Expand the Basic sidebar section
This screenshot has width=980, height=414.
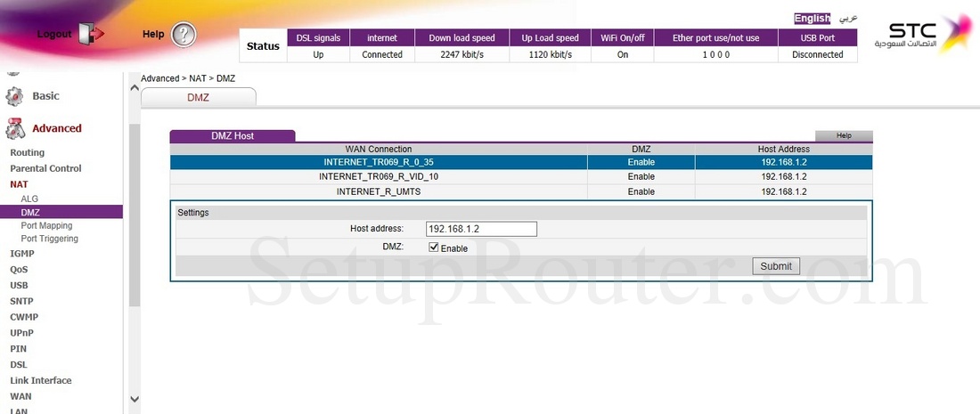(45, 96)
